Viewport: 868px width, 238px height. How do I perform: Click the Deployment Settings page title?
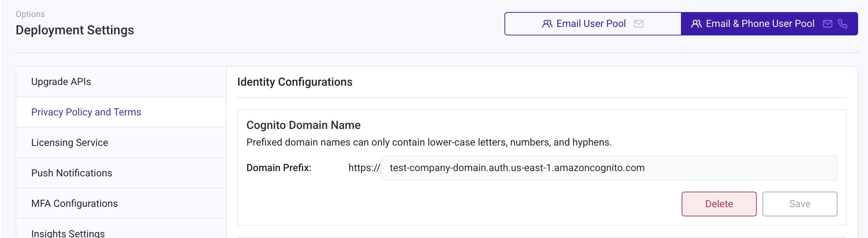point(75,30)
